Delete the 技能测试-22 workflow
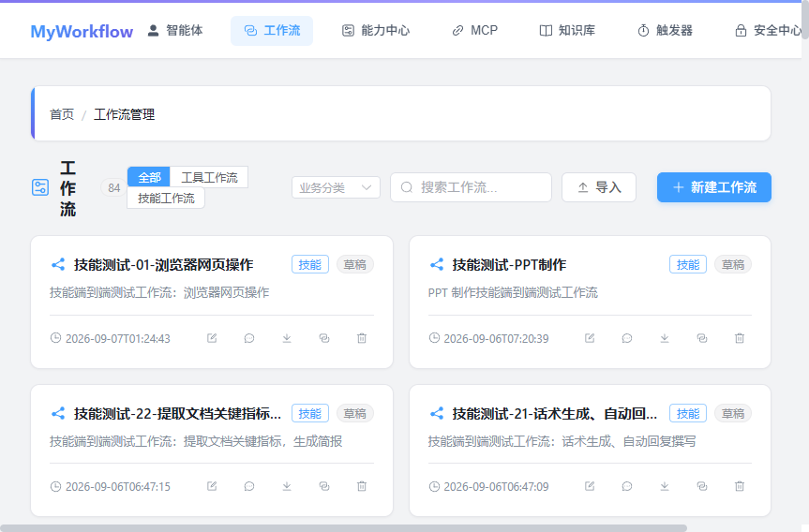The image size is (809, 532). pos(362,486)
